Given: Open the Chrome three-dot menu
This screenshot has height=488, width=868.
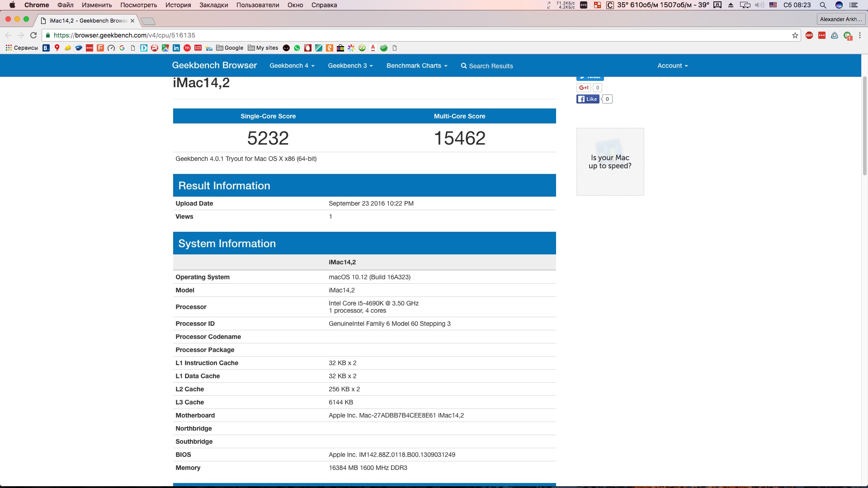Looking at the screenshot, I should click(860, 35).
